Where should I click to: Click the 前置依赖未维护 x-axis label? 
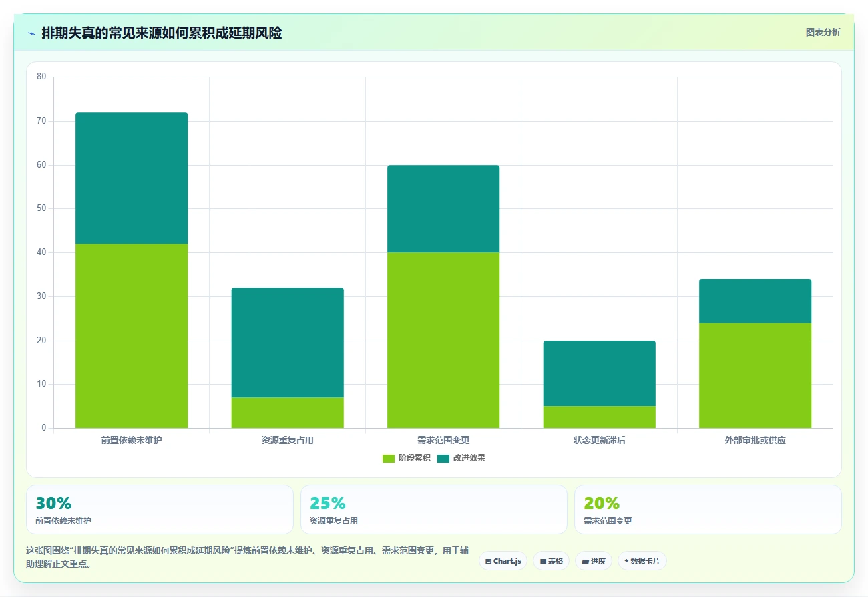pos(132,441)
